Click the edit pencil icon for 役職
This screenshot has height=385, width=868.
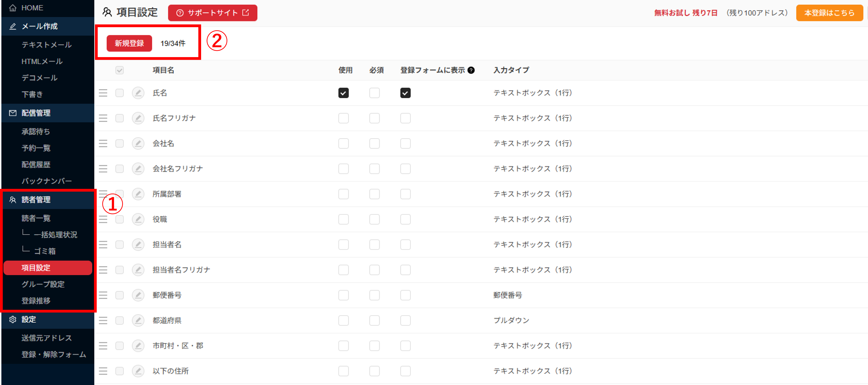(138, 219)
